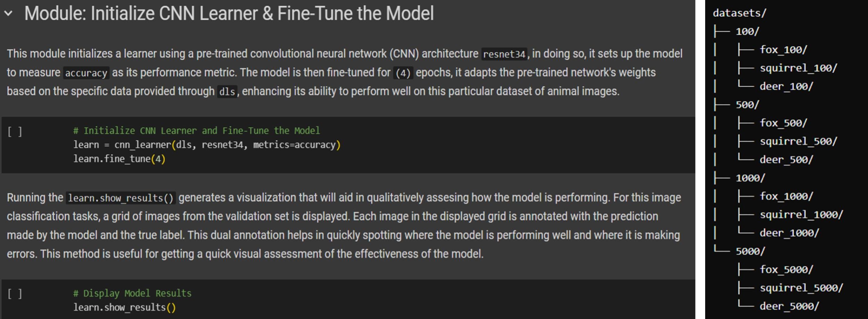868x319 pixels.
Task: Click the learn.show_results() code line
Action: click(x=124, y=308)
